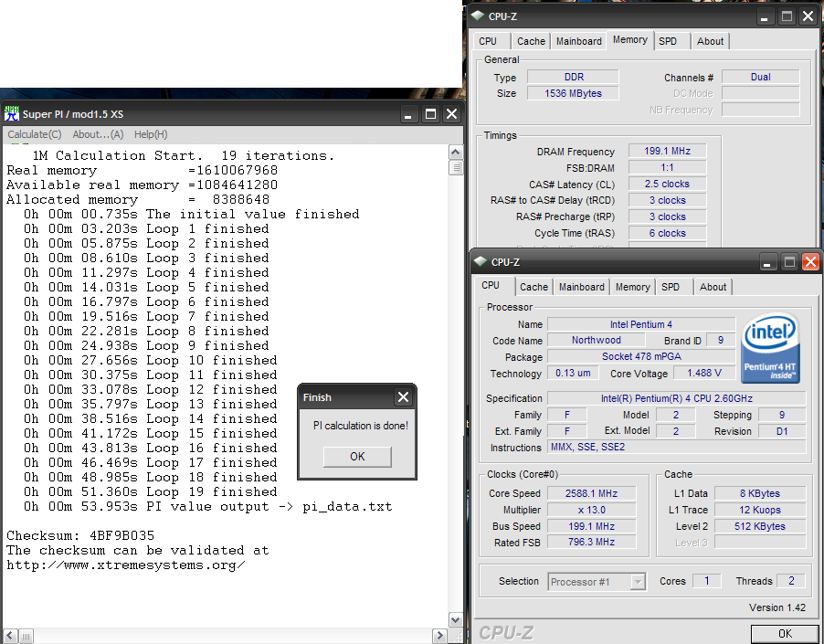The height and width of the screenshot is (644, 824).
Task: Switch to About tab in front CPU-Z window
Action: click(713, 287)
